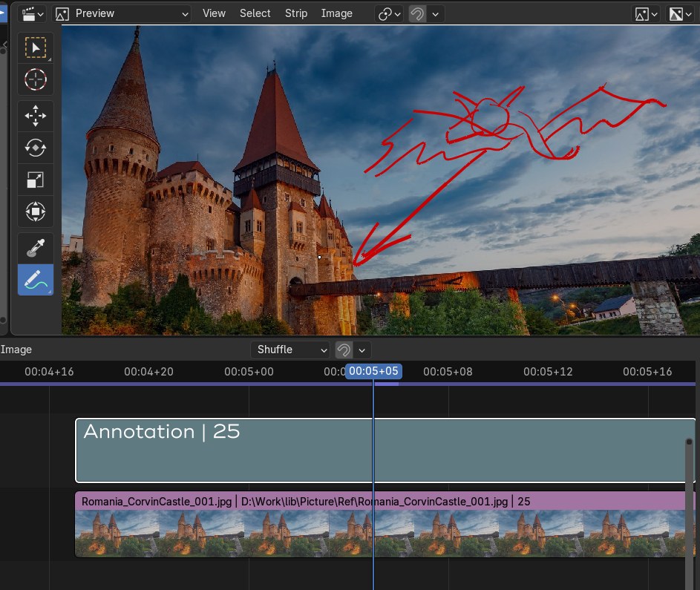Click the current frame indicator 00:05+05
The image size is (700, 590).
click(373, 371)
